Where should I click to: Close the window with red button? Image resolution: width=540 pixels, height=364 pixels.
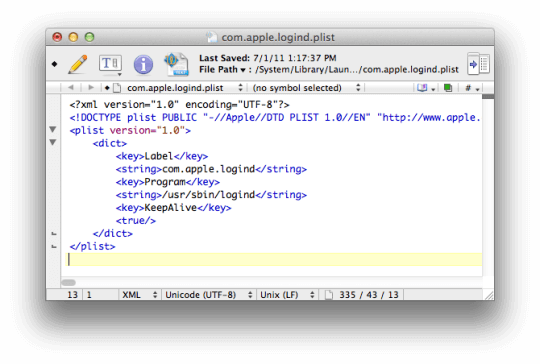[x=57, y=37]
